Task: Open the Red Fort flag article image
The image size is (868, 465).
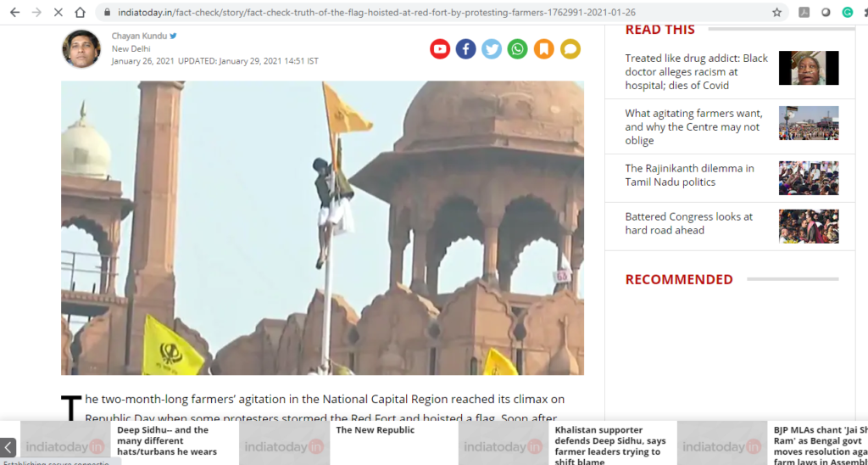Action: (322, 227)
